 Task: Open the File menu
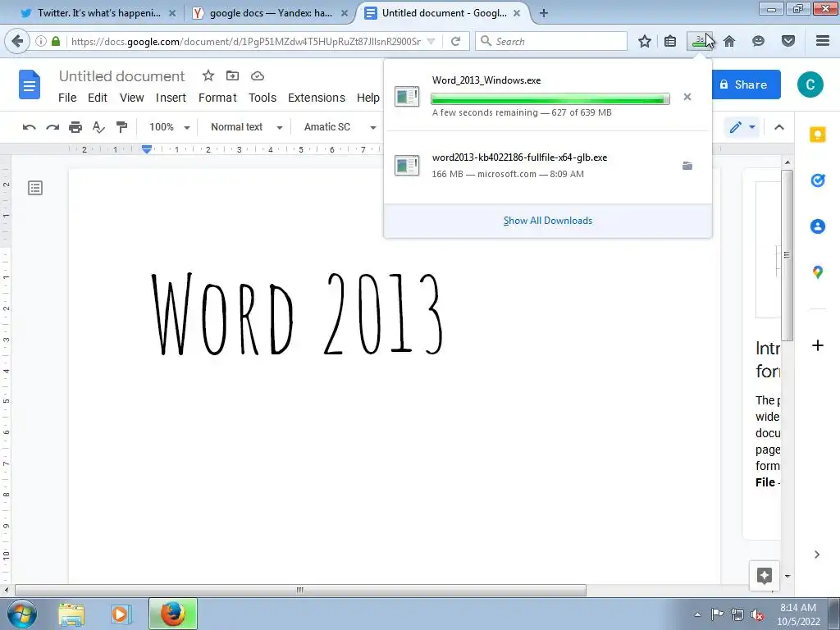coord(67,98)
